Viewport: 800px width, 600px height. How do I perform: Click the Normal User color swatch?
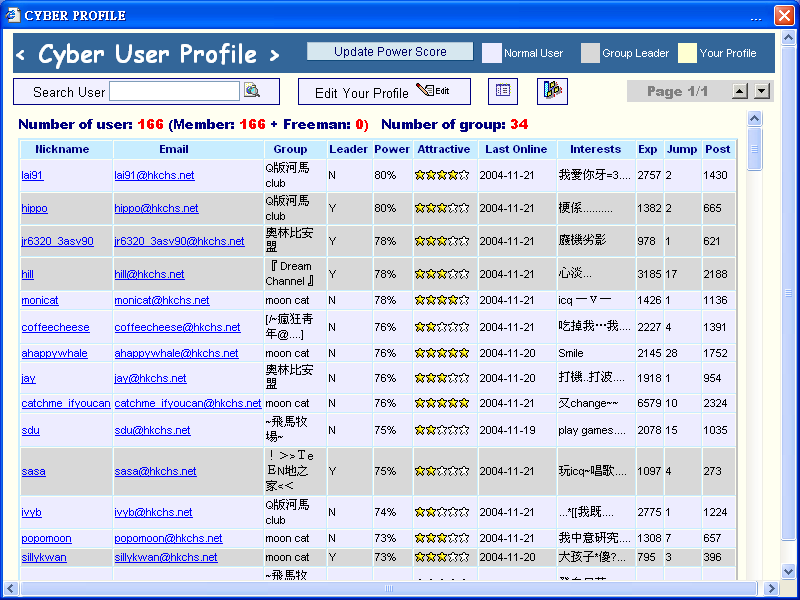492,53
